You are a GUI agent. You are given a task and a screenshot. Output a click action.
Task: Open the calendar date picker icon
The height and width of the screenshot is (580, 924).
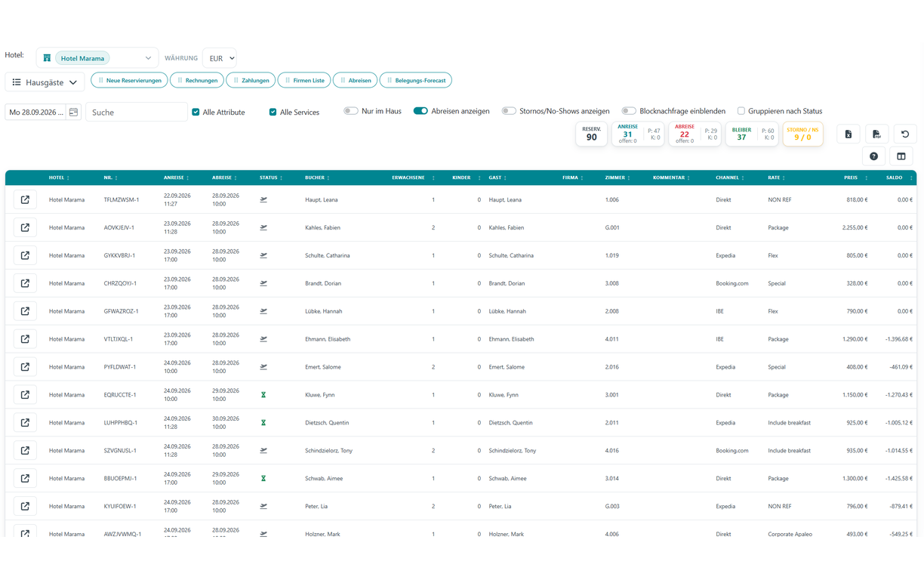click(73, 112)
